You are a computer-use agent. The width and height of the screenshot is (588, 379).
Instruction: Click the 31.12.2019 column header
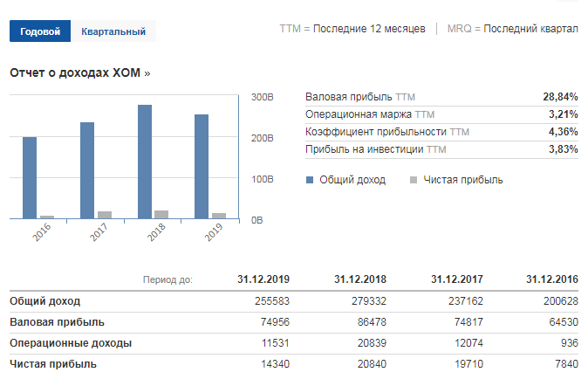(x=263, y=279)
